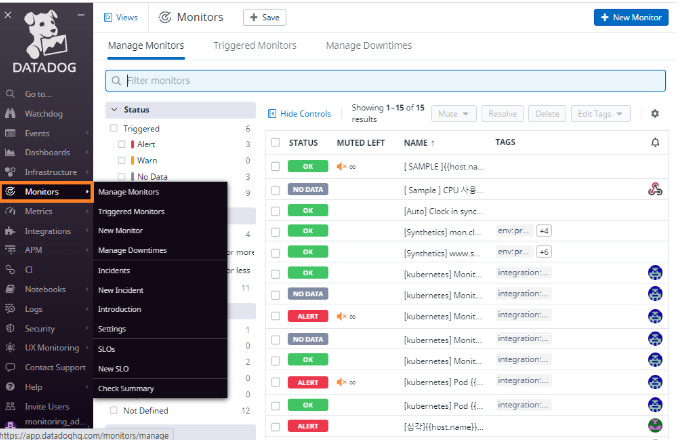Click env:pr tag on Synthetics mon.cl row

[514, 231]
